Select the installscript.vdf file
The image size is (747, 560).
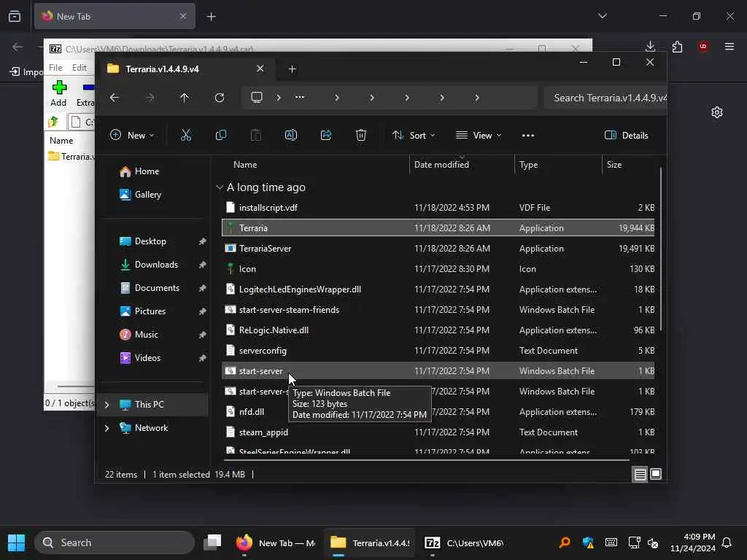(438, 208)
